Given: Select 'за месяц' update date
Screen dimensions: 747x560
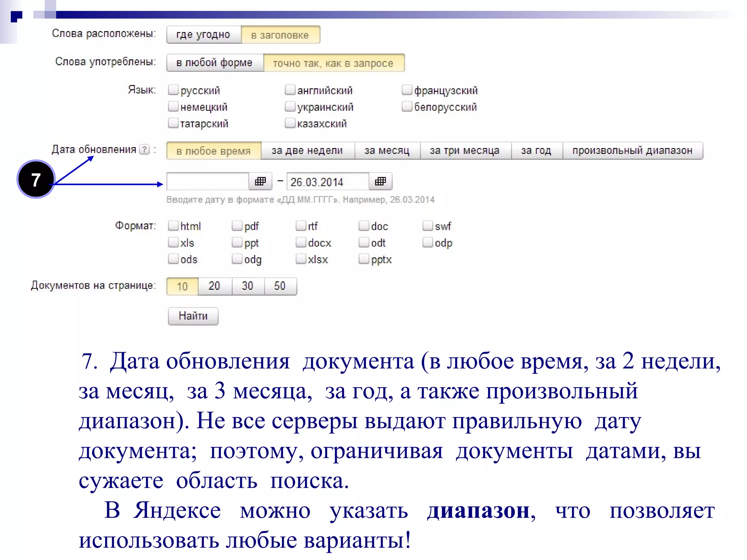Looking at the screenshot, I should 387,151.
